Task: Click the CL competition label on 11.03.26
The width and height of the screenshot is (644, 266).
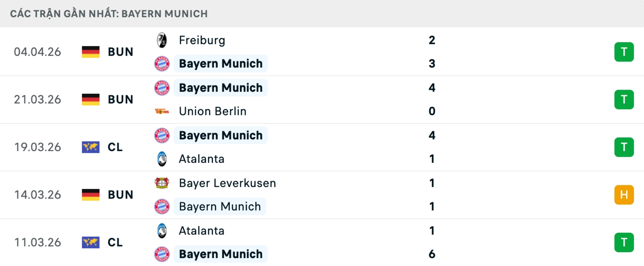Action: (x=115, y=242)
